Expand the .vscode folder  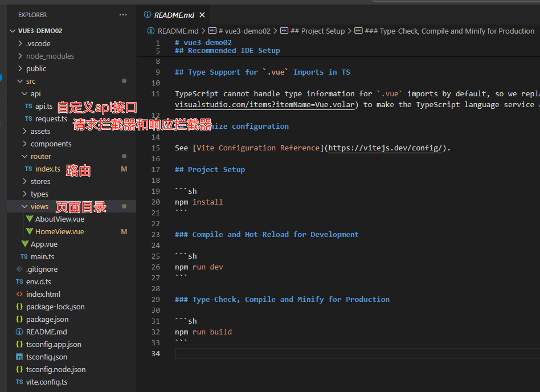point(21,43)
